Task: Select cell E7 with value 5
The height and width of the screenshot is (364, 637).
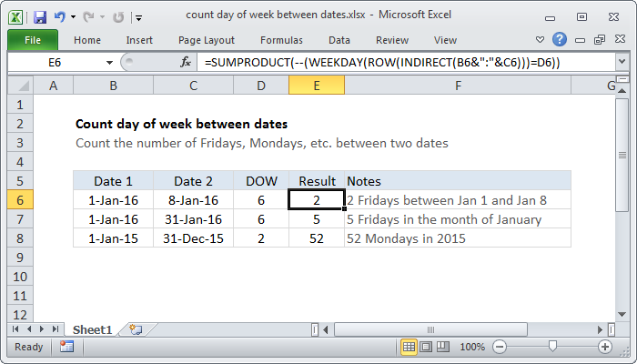Action: (317, 219)
